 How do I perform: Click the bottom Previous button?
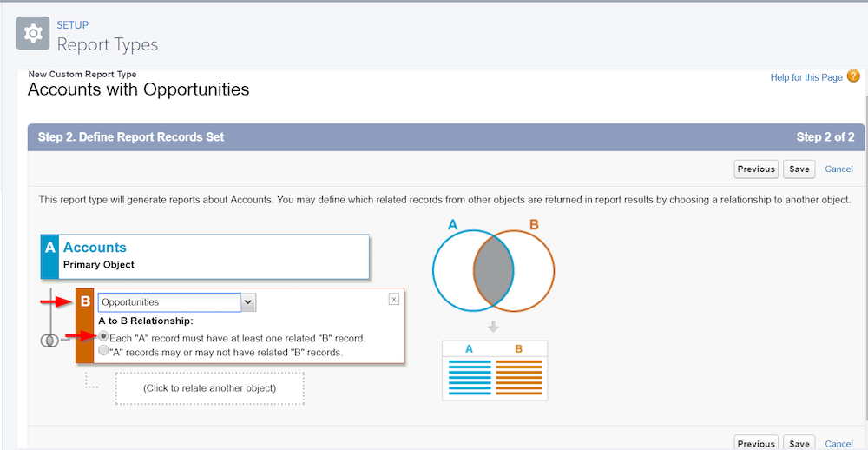[756, 443]
